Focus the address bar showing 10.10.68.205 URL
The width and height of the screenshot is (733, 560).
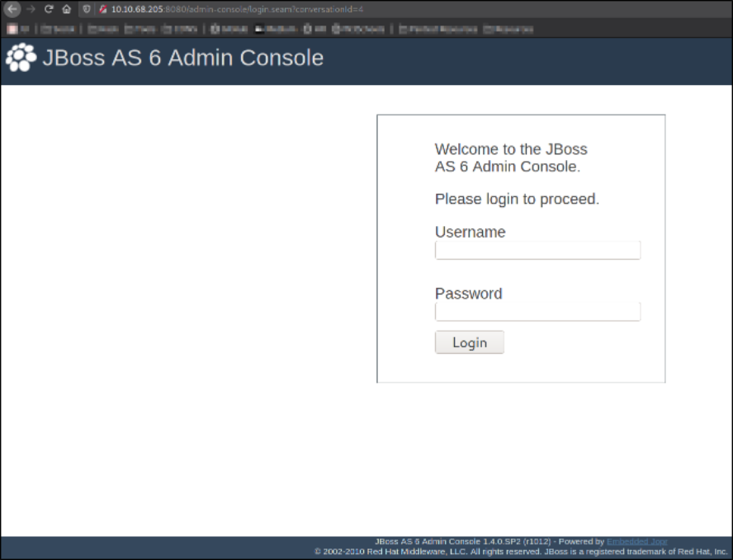tap(237, 9)
